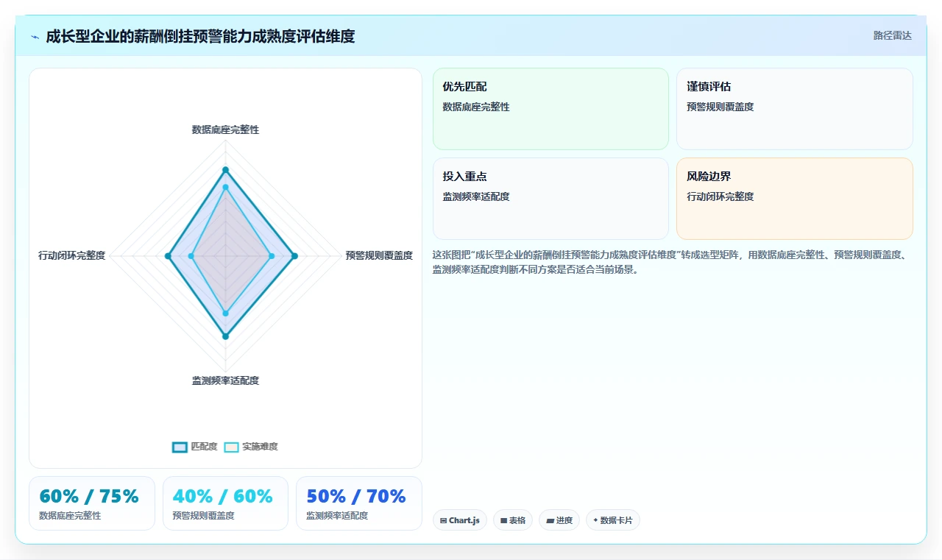Click the Chart.js tag
This screenshot has width=942, height=560.
click(x=459, y=520)
